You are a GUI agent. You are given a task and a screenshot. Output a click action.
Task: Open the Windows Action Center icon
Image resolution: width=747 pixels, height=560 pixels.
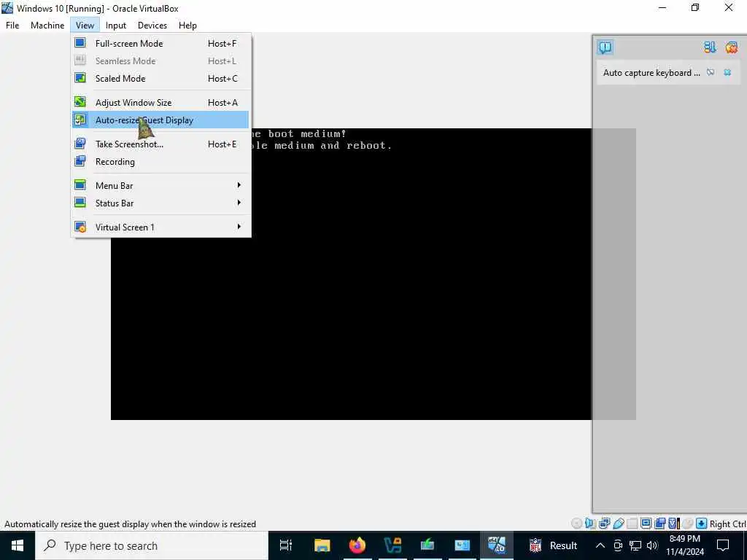tap(723, 545)
